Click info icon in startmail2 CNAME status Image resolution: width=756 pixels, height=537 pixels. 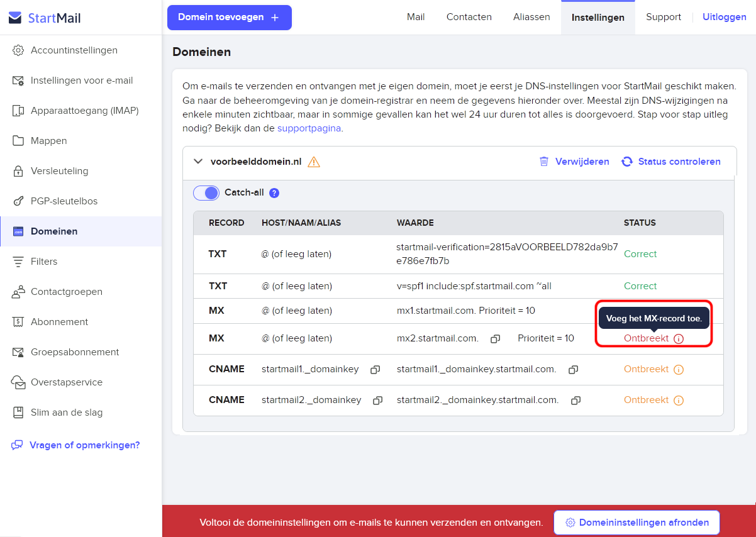coord(678,401)
